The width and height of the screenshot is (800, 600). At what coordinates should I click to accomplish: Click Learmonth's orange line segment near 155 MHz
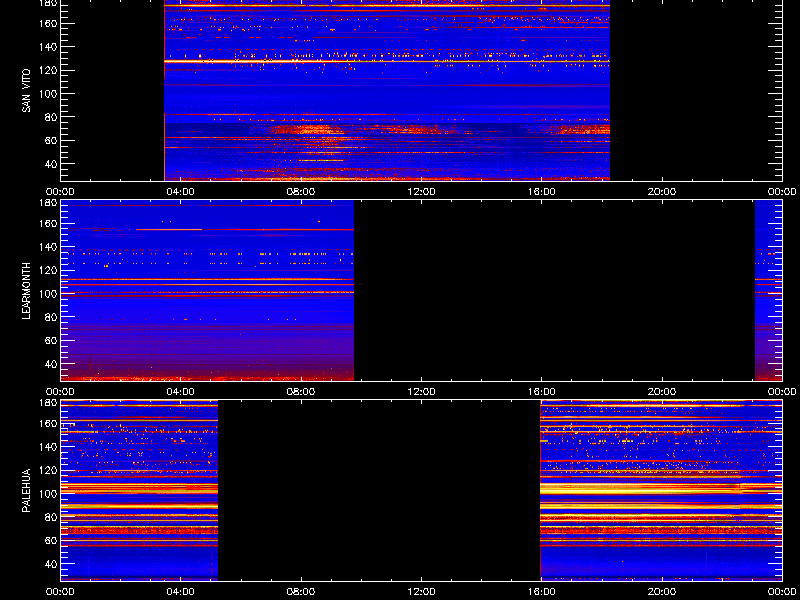click(x=168, y=230)
